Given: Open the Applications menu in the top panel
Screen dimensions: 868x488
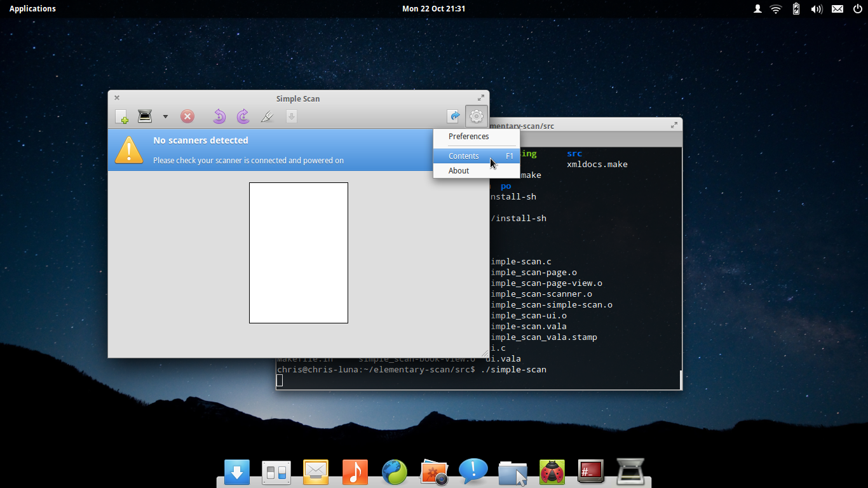Looking at the screenshot, I should (32, 9).
